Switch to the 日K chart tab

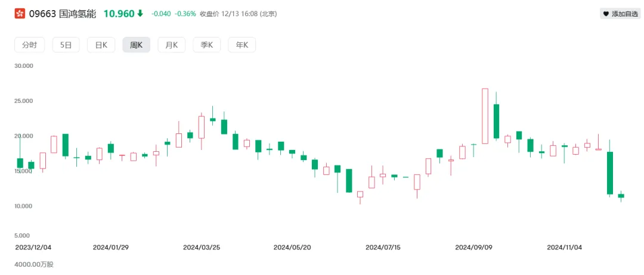(x=101, y=45)
